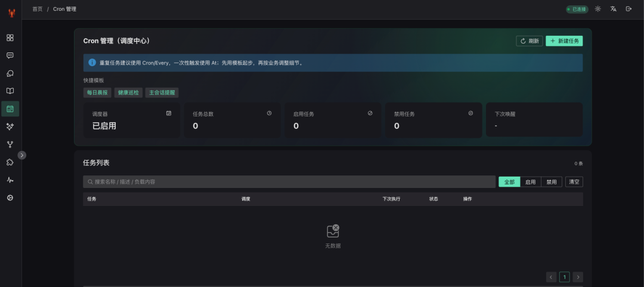
Task: Click the 下次唤醒 card label
Action: [505, 115]
